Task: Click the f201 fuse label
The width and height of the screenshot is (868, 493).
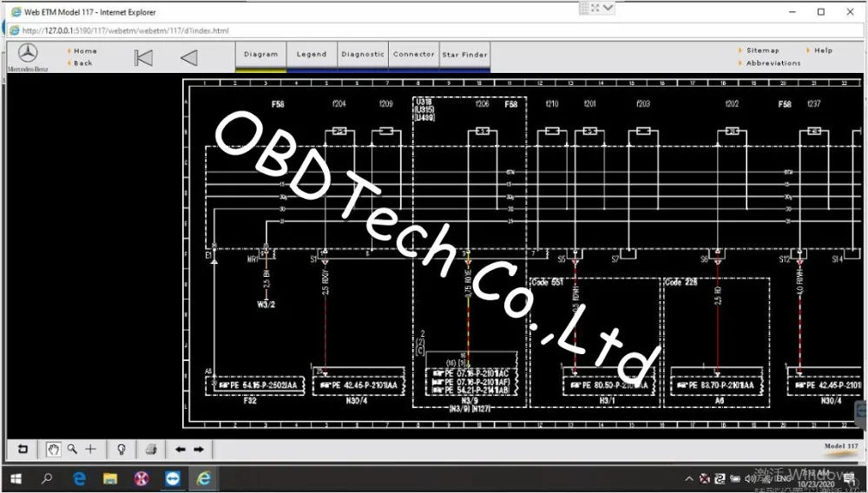Action: click(589, 104)
